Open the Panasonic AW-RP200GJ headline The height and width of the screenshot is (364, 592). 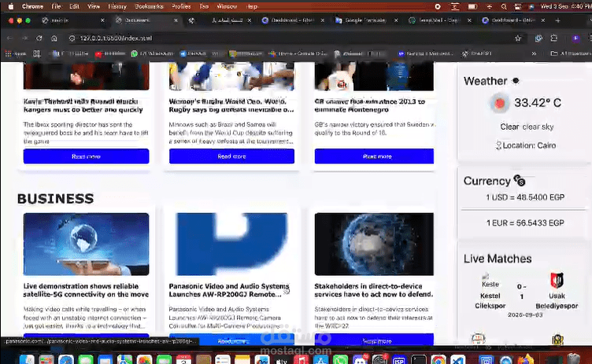point(229,290)
